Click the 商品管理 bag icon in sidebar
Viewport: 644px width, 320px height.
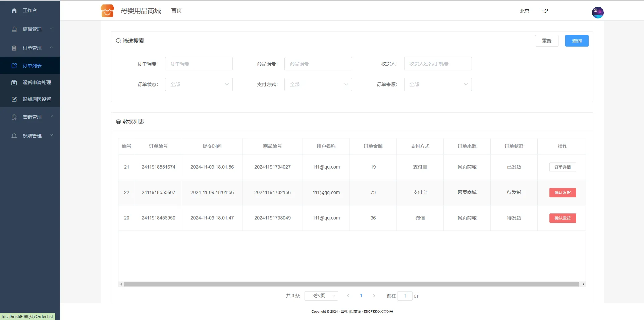[14, 29]
